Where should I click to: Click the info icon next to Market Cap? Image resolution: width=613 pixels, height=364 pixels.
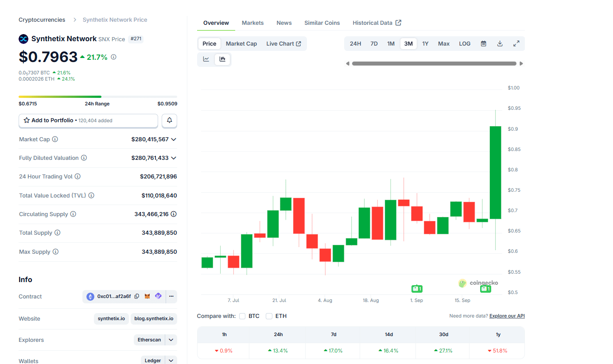coord(55,139)
